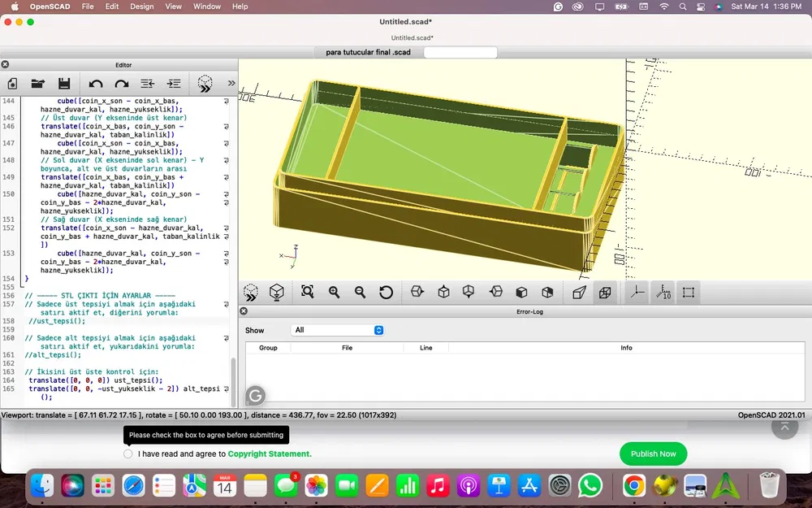Viewport: 812px width, 508px height.
Task: Click the Publish Now button
Action: [x=653, y=454]
